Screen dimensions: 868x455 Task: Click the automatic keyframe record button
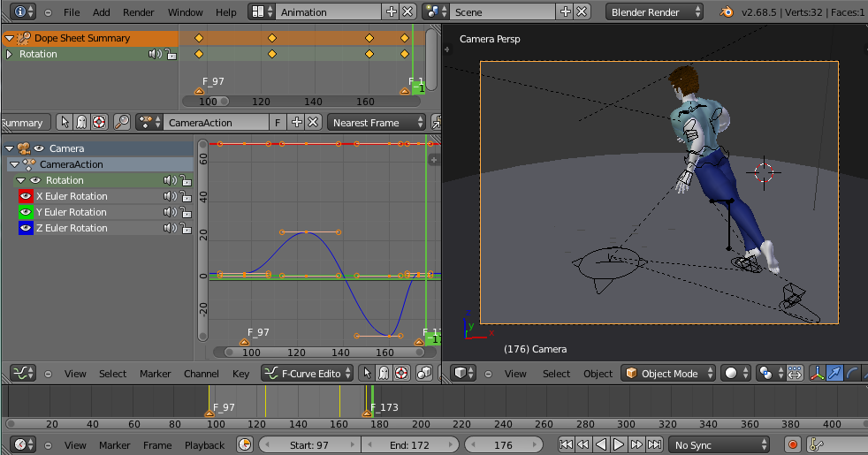(x=793, y=445)
